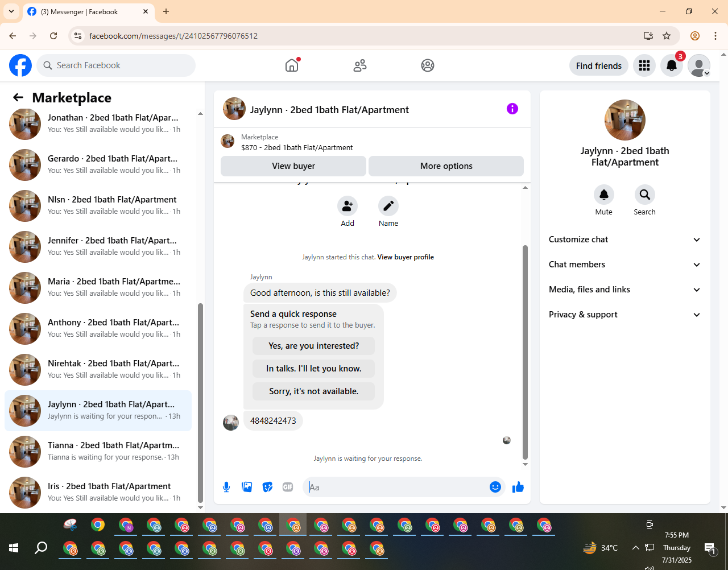Screen dimensions: 728x570
Task: Open a new browser tab
Action: tap(166, 11)
